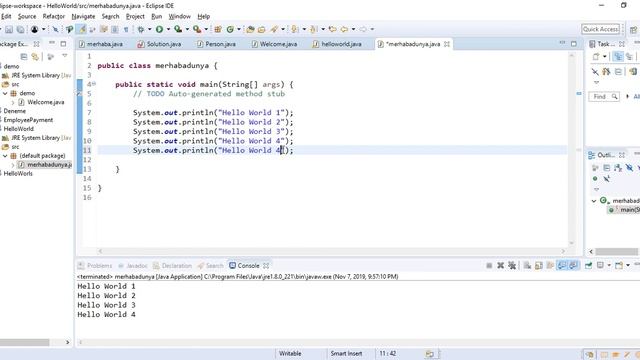Screen dimensions: 640x360
Task: Toggle Show Console on standard error change
Action: (x=573, y=266)
